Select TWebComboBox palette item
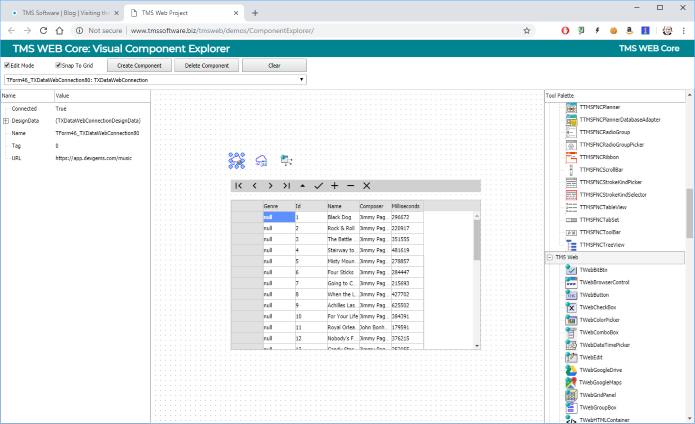Image resolution: width=695 pixels, height=424 pixels. point(599,332)
